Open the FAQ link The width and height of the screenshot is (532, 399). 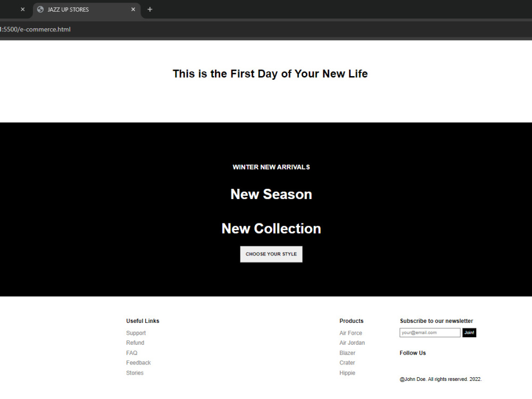coord(131,353)
